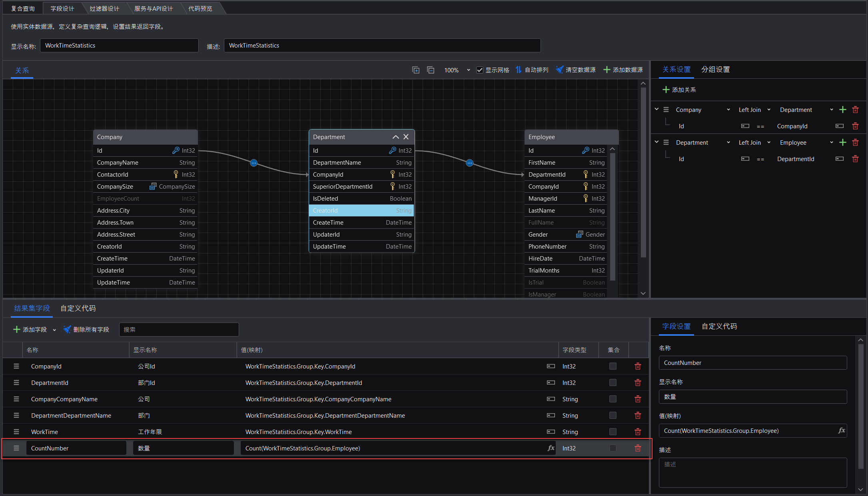Screen dimensions: 868x496
Task: Click the field settings panel scrollbar
Action: click(x=860, y=406)
